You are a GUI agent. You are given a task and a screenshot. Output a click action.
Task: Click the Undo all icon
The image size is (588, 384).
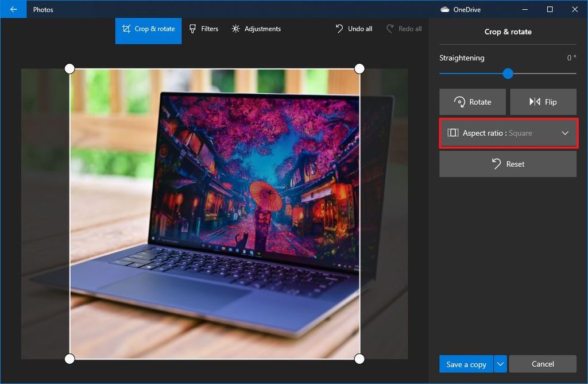coord(339,28)
